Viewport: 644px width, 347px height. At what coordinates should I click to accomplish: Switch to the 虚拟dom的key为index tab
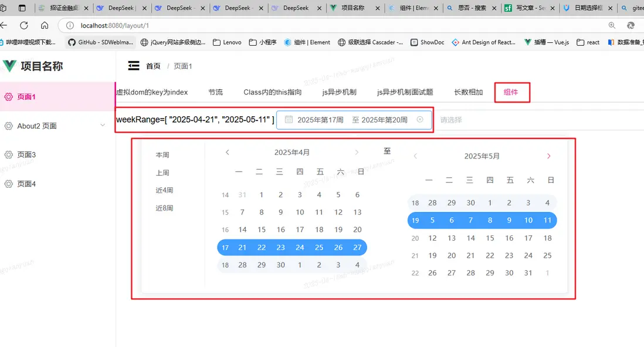click(x=152, y=92)
